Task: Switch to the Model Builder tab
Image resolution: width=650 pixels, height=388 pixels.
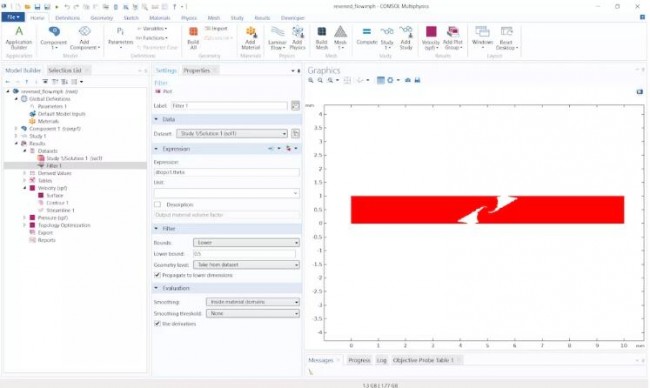Action: point(23,70)
